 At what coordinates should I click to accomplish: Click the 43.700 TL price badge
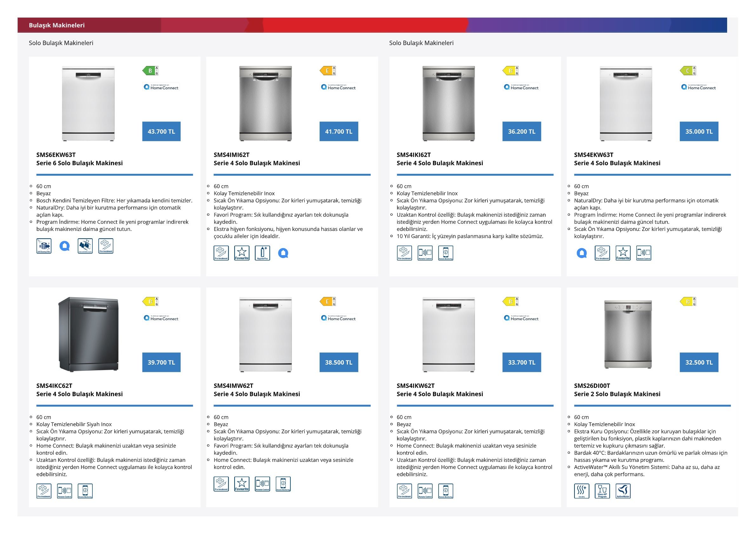tap(161, 131)
